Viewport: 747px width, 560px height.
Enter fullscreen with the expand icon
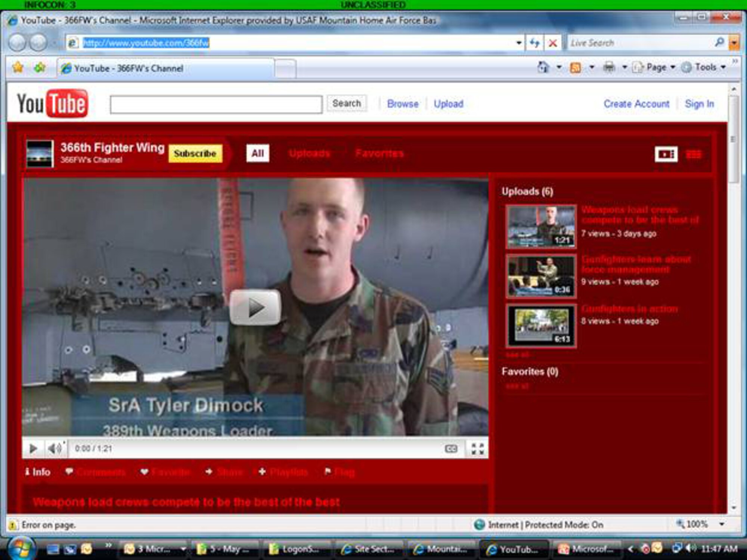click(x=477, y=449)
